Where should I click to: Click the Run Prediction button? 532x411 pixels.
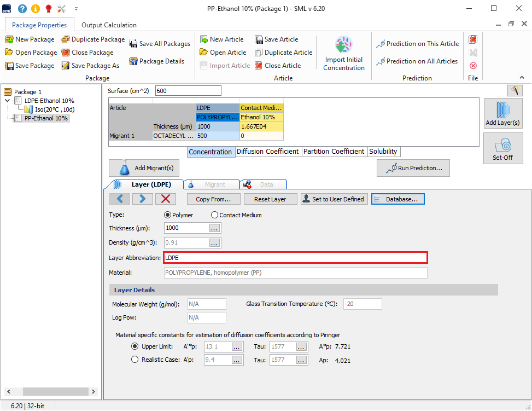413,169
